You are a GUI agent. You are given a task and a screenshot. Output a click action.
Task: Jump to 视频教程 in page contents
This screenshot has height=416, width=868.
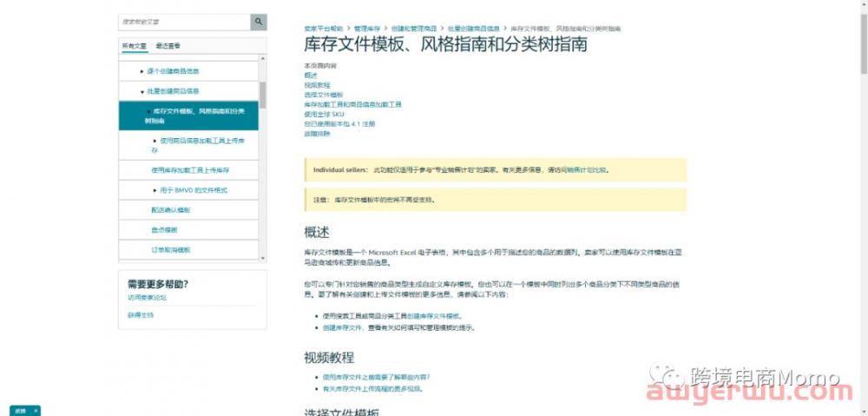point(317,85)
